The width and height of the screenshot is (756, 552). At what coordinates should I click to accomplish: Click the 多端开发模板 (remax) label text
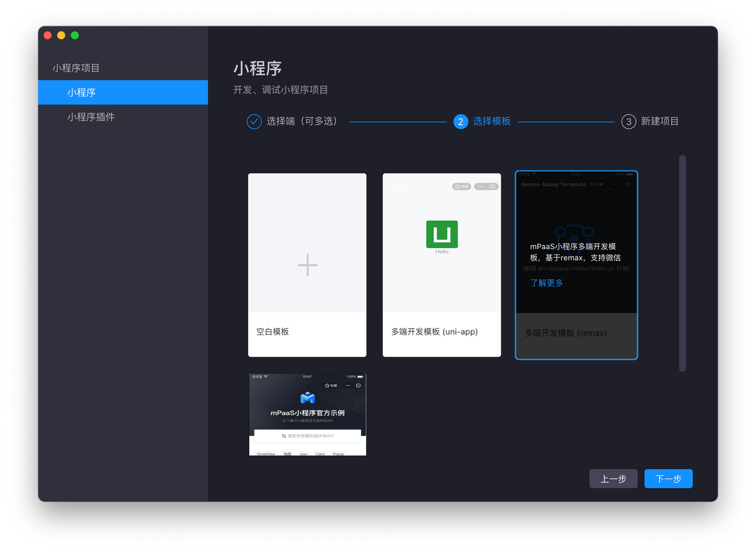(x=566, y=333)
